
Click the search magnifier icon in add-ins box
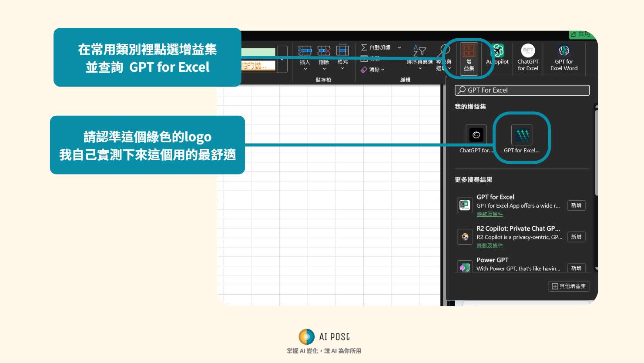tap(462, 90)
